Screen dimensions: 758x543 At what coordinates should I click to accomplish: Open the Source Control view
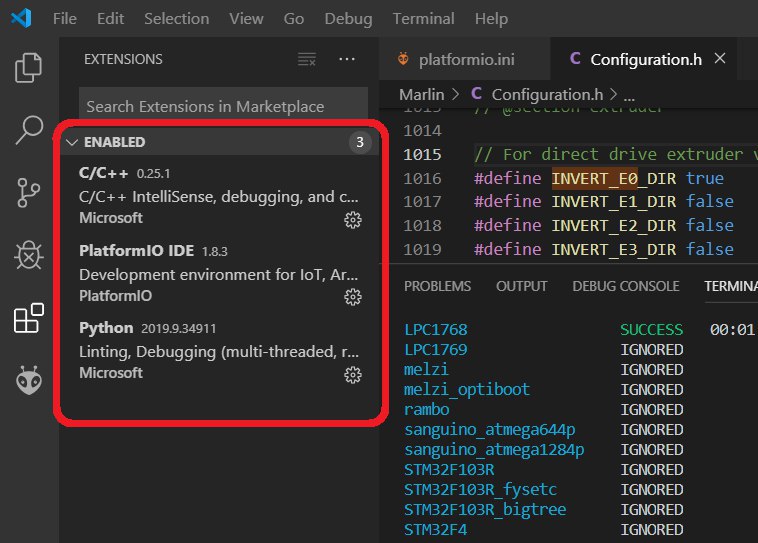click(x=29, y=192)
